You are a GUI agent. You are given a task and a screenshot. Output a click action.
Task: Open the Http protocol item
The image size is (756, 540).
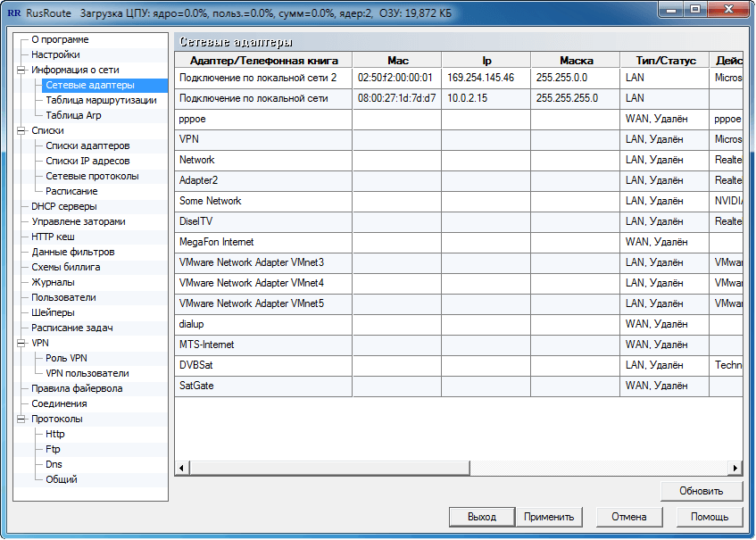(54, 435)
